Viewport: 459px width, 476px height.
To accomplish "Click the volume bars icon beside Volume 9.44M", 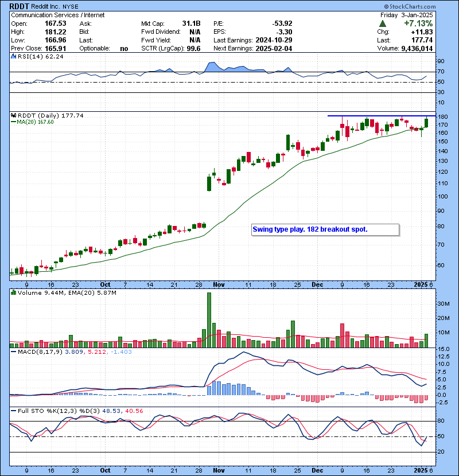I will [x=13, y=292].
